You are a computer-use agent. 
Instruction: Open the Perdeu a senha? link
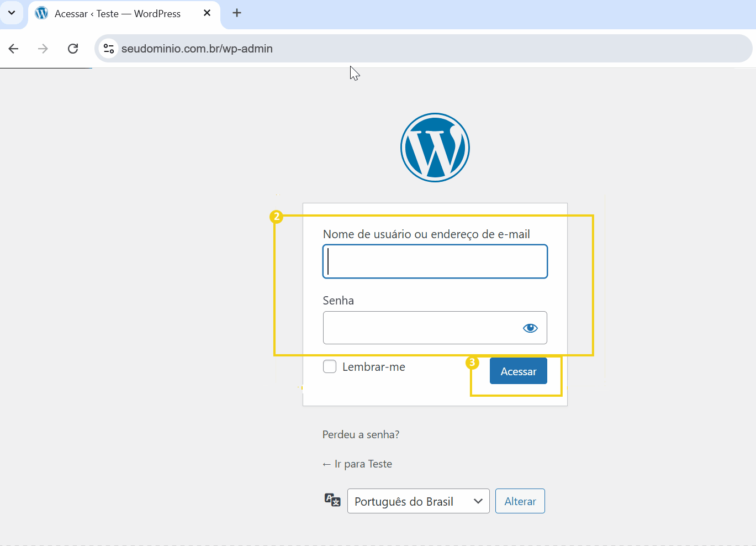tap(361, 434)
